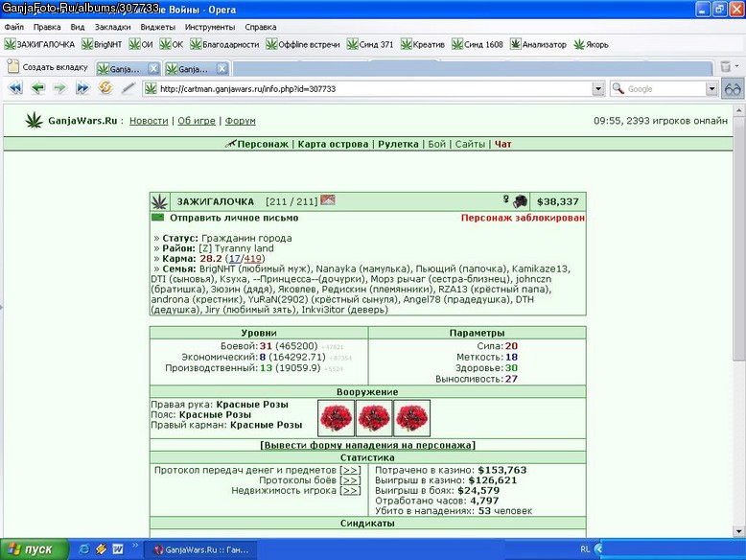The height and width of the screenshot is (560, 746).
Task: Click the first Красные Розы thumbnail
Action: (336, 418)
